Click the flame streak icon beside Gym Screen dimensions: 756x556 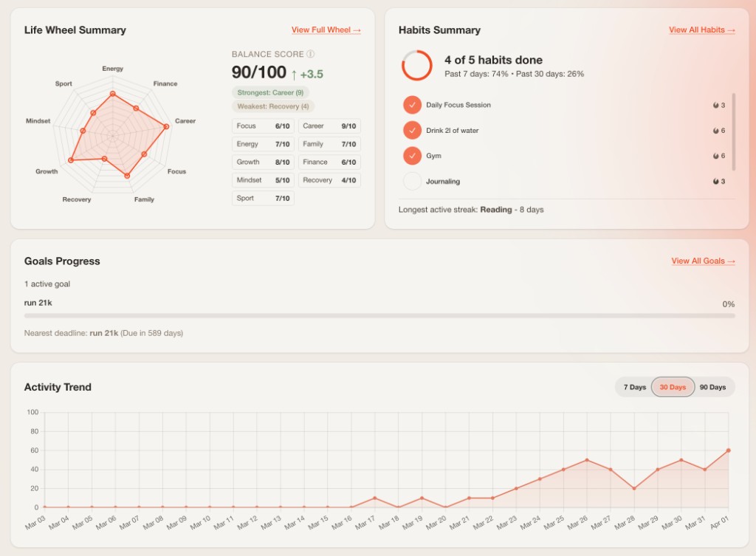(x=715, y=156)
